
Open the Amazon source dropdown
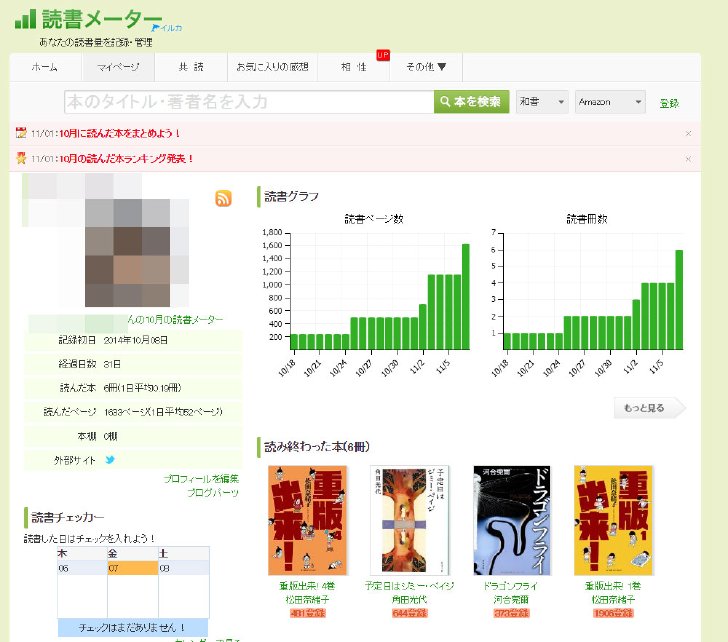coord(610,102)
